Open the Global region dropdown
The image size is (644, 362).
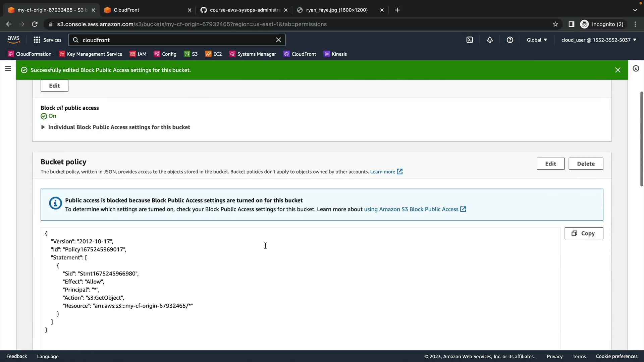click(x=537, y=40)
